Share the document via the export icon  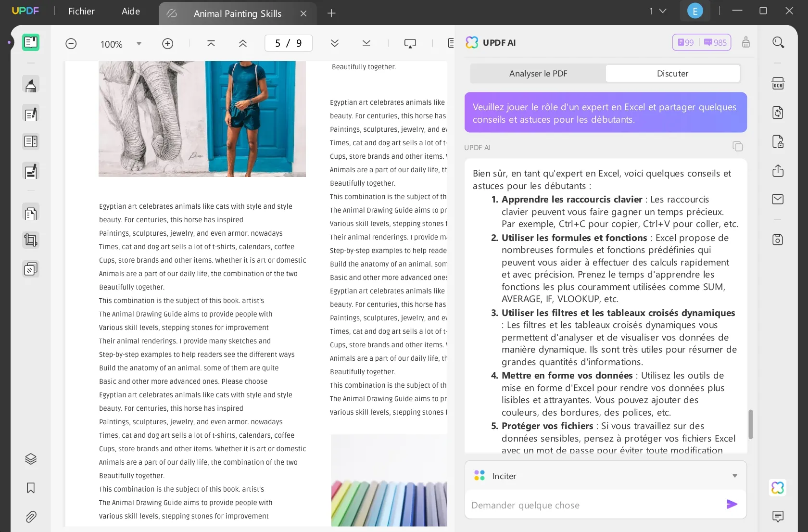click(778, 171)
